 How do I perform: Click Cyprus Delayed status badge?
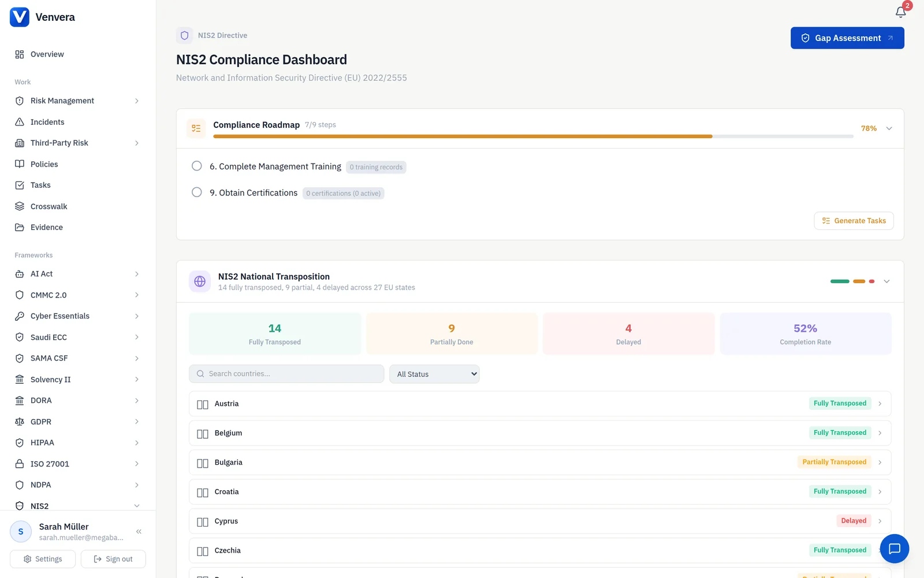pyautogui.click(x=854, y=521)
